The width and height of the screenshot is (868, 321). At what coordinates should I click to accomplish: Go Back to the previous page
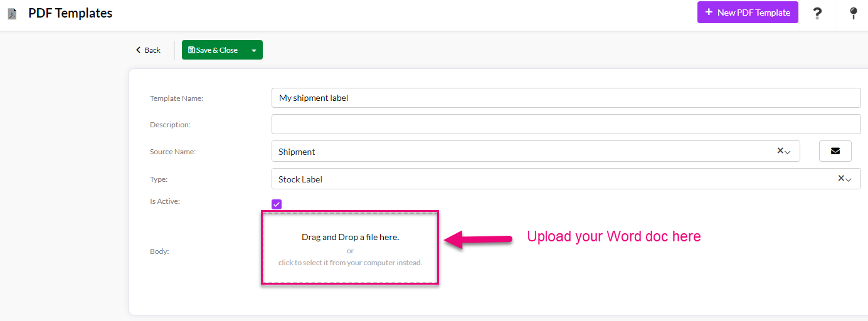point(148,50)
